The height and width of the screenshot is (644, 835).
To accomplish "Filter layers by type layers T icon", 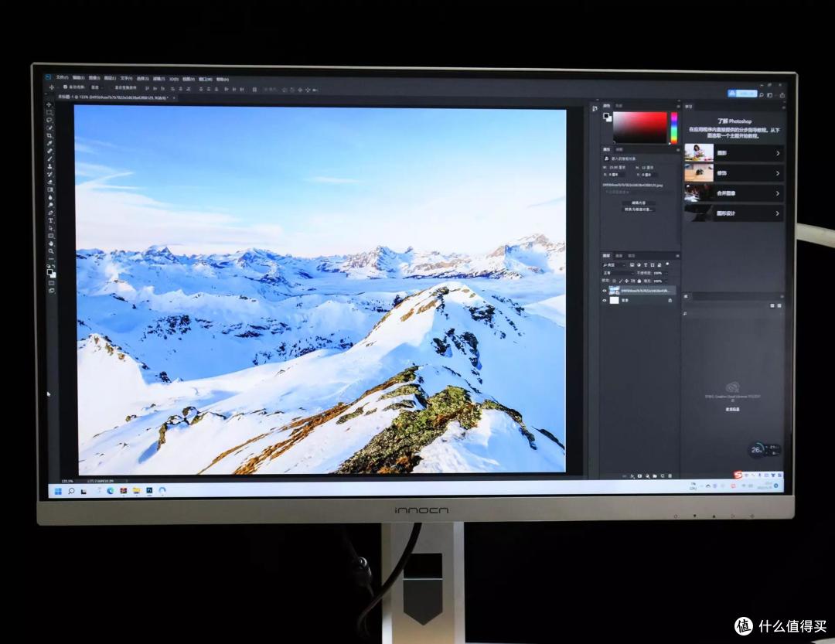I will 646,264.
